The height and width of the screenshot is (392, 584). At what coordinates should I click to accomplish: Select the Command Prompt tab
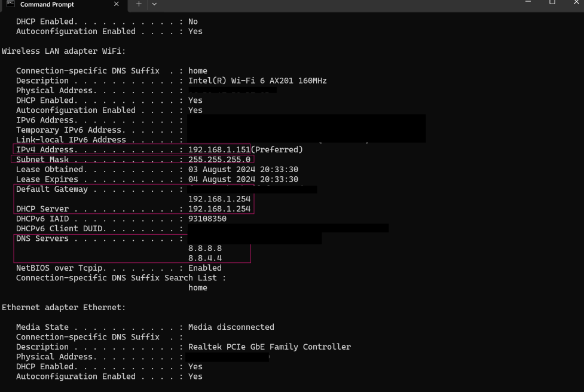[63, 5]
